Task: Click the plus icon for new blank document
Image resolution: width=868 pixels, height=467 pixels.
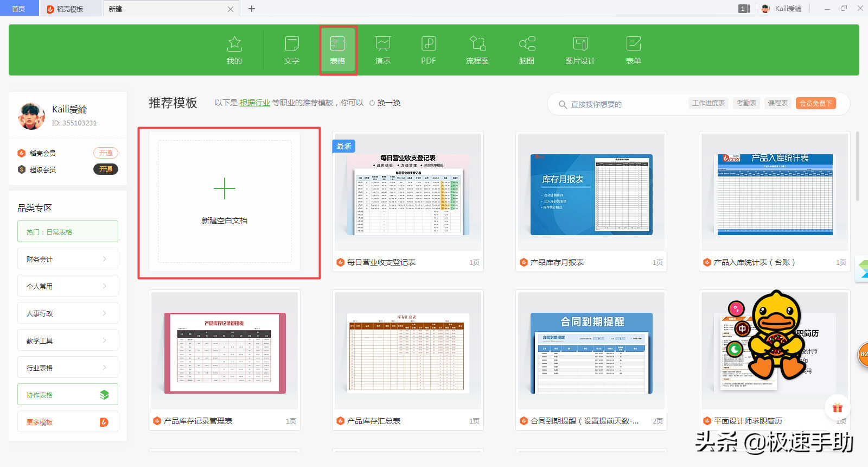Action: pyautogui.click(x=225, y=188)
